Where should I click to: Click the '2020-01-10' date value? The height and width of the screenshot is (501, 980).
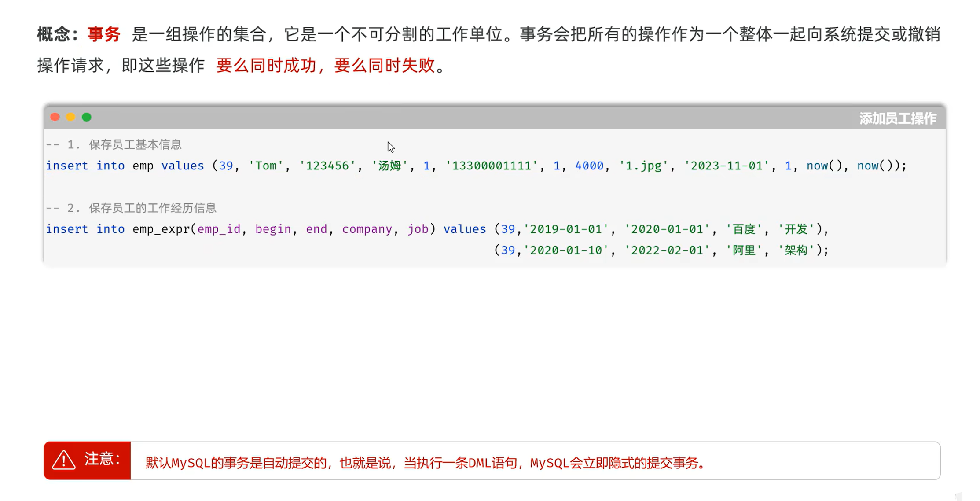(565, 250)
